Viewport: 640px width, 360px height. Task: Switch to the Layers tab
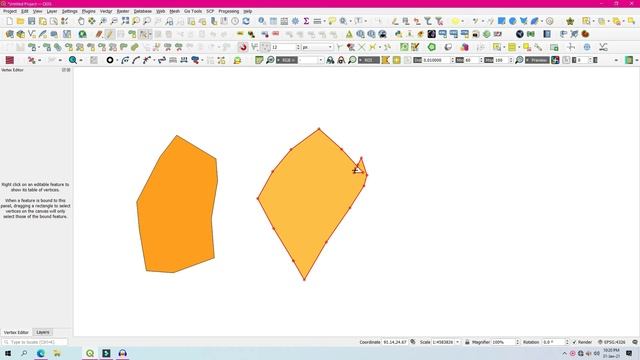[43, 332]
